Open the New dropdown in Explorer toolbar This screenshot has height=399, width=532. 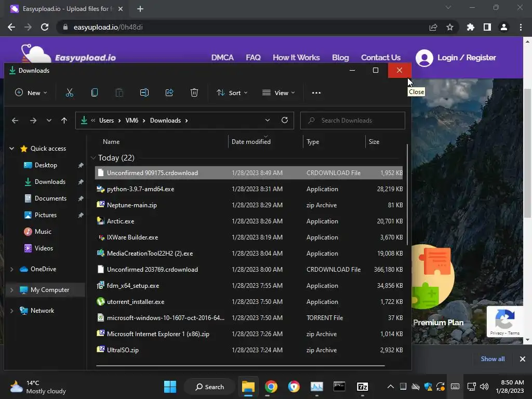point(31,92)
